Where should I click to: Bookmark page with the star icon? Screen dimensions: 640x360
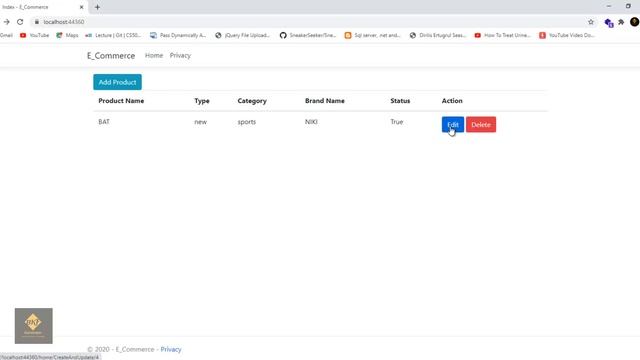click(x=591, y=22)
